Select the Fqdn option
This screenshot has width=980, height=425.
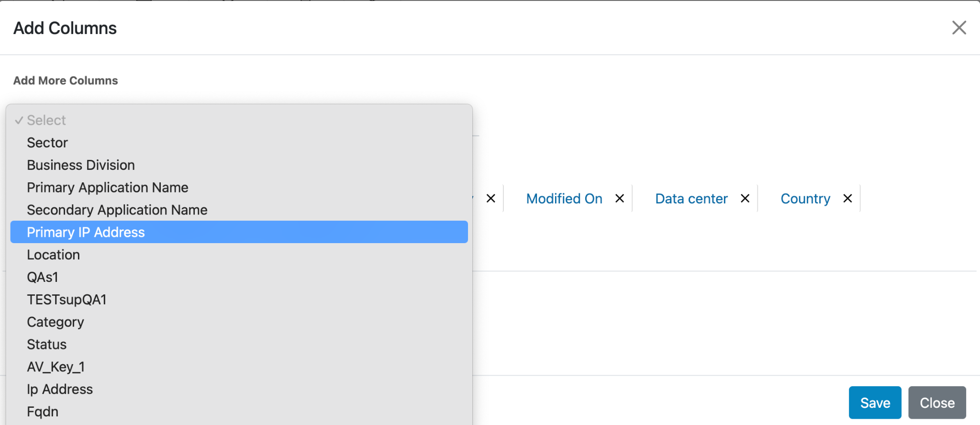click(43, 412)
